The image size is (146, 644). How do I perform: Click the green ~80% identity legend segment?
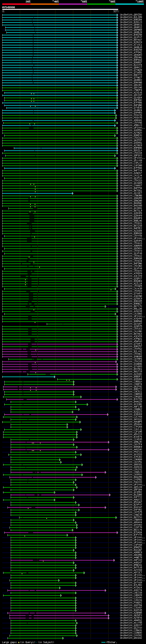tap(101, 4)
